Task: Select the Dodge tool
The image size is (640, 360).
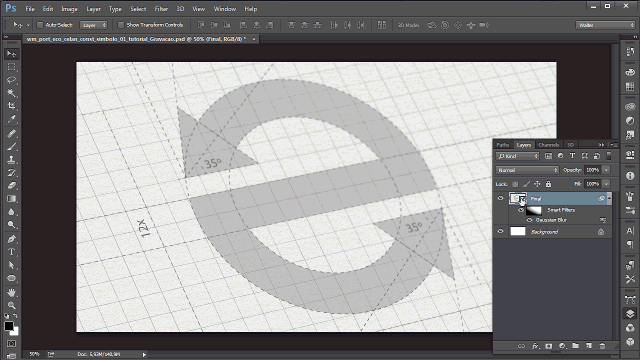Action: coord(11,225)
